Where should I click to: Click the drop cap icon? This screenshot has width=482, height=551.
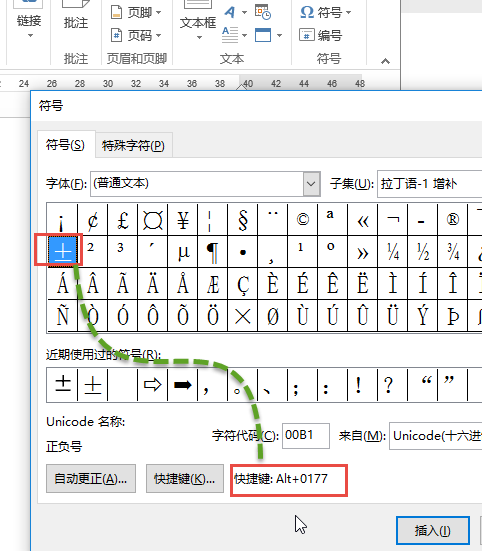[x=235, y=35]
